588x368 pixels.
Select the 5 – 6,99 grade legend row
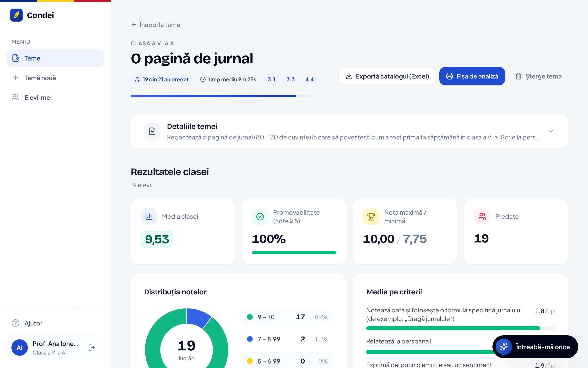click(287, 361)
